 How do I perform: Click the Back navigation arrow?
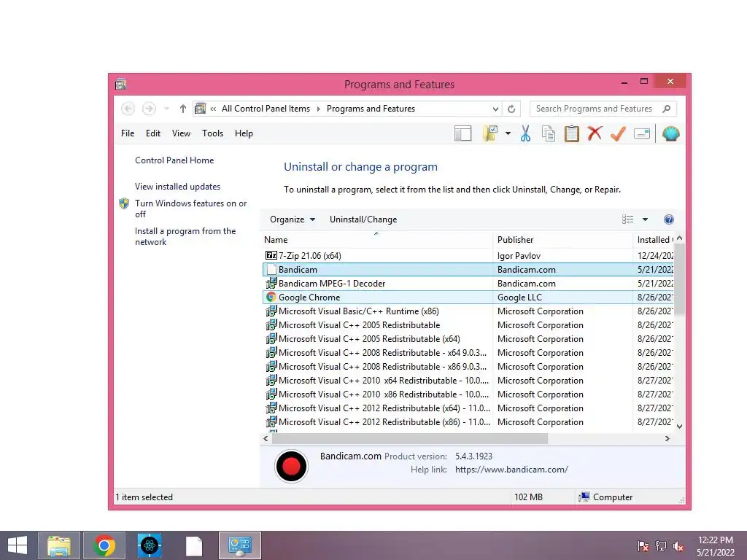click(x=128, y=109)
